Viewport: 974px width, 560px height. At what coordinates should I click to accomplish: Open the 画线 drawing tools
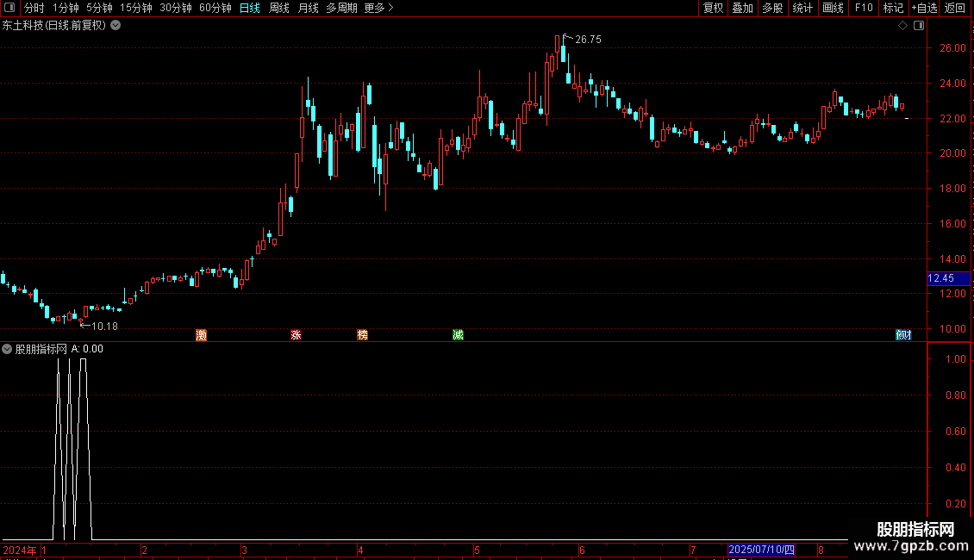click(833, 8)
